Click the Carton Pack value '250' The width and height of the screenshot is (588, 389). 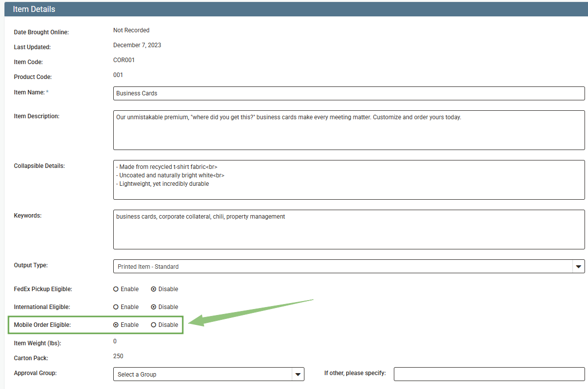coord(118,356)
